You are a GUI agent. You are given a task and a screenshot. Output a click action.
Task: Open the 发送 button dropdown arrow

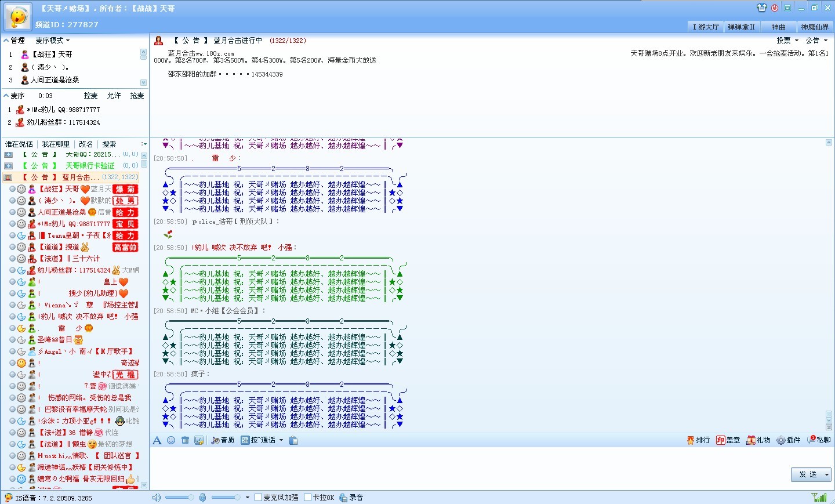pyautogui.click(x=826, y=475)
